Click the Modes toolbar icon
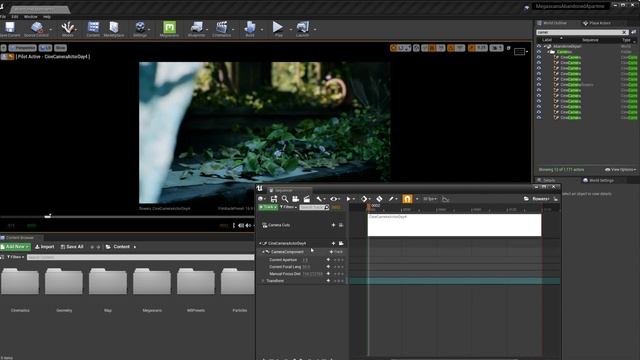Image resolution: width=640 pixels, height=360 pixels. 67,28
